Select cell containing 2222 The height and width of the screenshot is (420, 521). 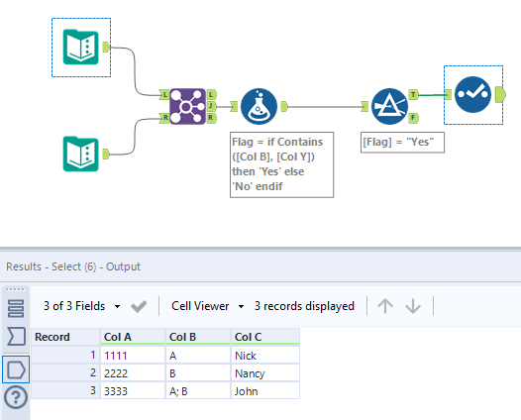pos(133,373)
